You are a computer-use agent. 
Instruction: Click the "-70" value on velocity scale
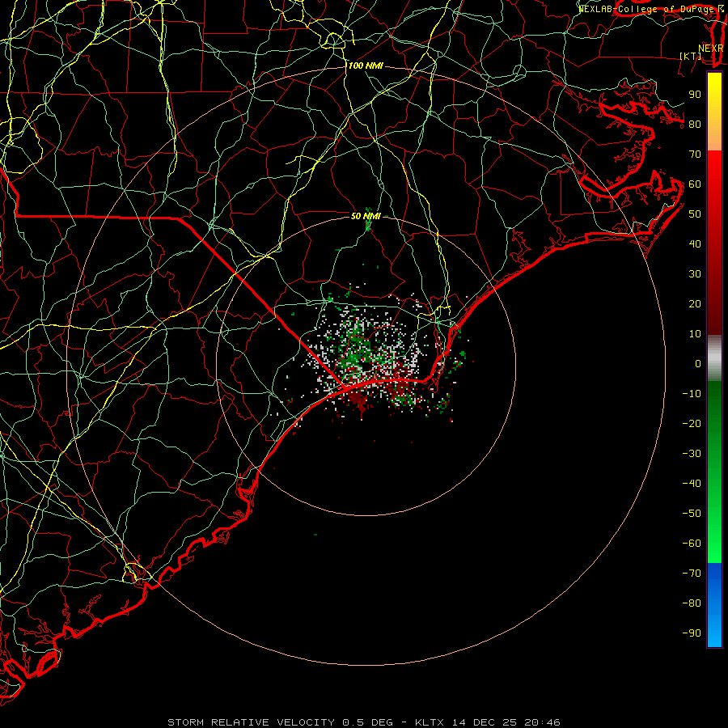click(692, 574)
